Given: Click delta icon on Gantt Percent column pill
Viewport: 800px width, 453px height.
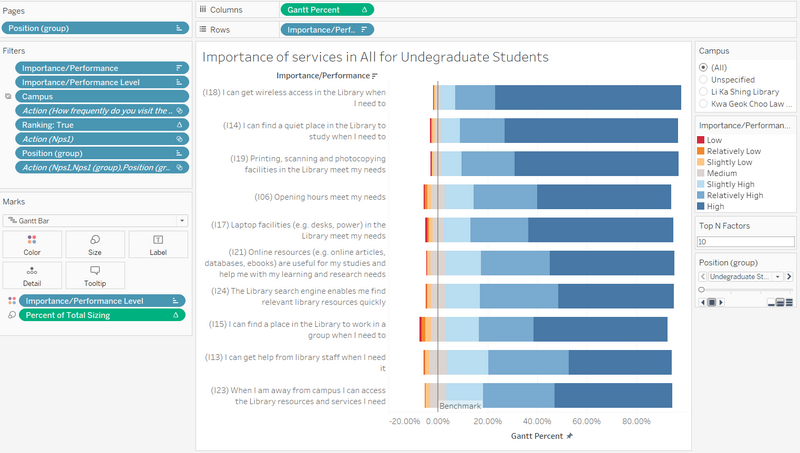Looking at the screenshot, I should coord(364,9).
